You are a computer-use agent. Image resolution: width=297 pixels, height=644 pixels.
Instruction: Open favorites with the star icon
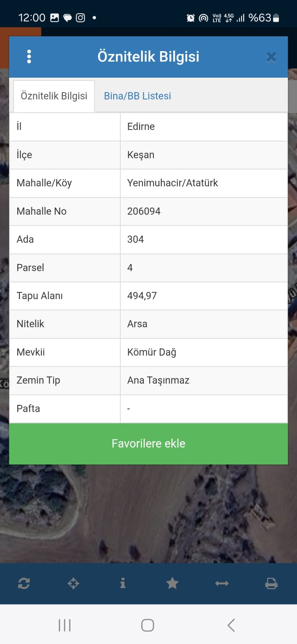(172, 583)
